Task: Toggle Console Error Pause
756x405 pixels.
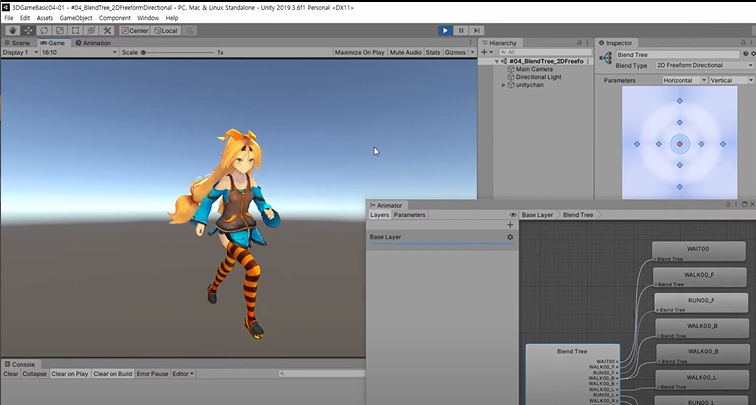Action: click(x=152, y=374)
